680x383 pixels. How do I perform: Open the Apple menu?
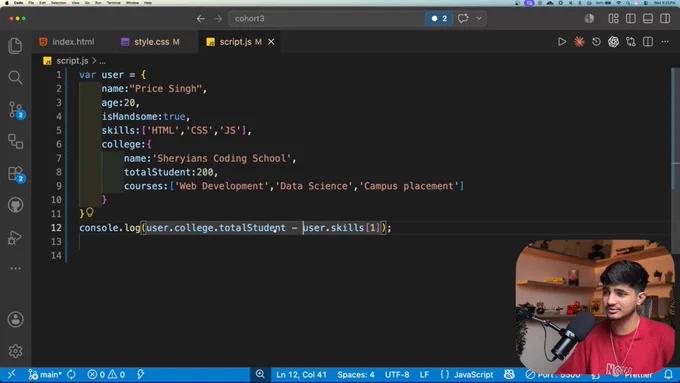tap(7, 3)
